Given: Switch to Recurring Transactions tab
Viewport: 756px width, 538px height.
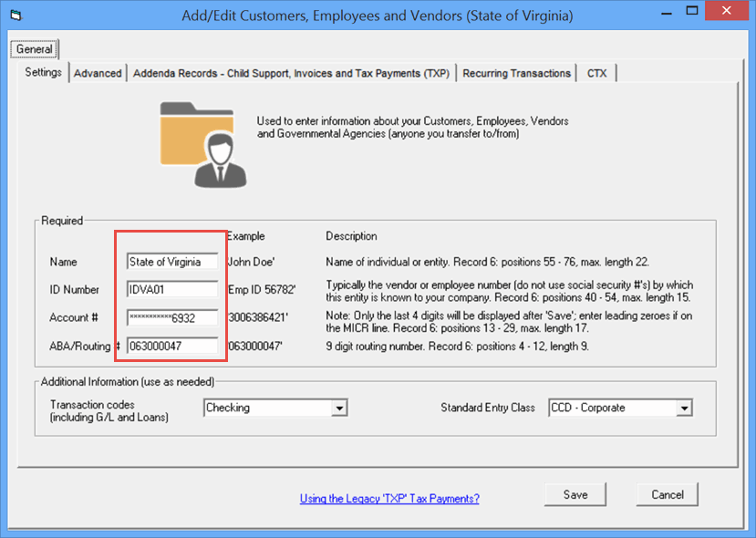Looking at the screenshot, I should (516, 73).
